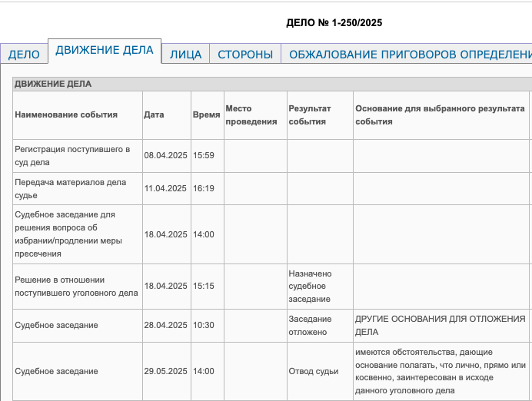Click the 18.04.2025 date at 15:15
532x401 pixels.
[165, 286]
